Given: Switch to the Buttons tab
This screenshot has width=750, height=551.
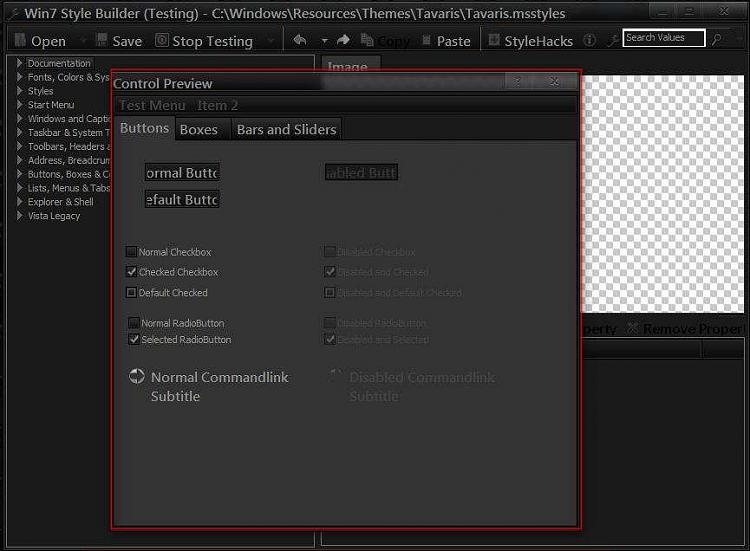Looking at the screenshot, I should pyautogui.click(x=144, y=128).
